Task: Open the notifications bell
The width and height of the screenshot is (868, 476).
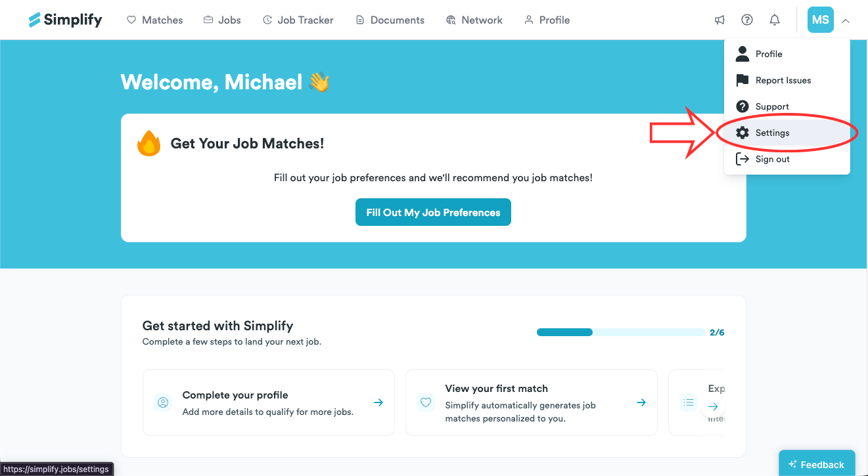Action: click(775, 20)
